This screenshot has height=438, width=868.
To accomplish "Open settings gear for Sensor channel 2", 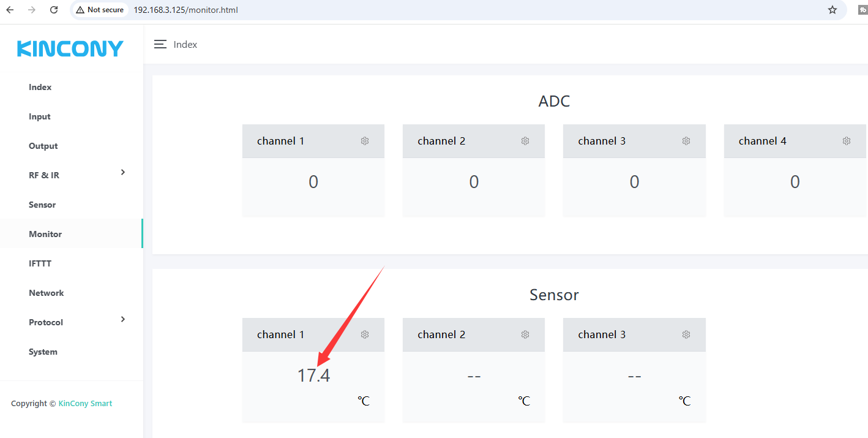I will 525,334.
